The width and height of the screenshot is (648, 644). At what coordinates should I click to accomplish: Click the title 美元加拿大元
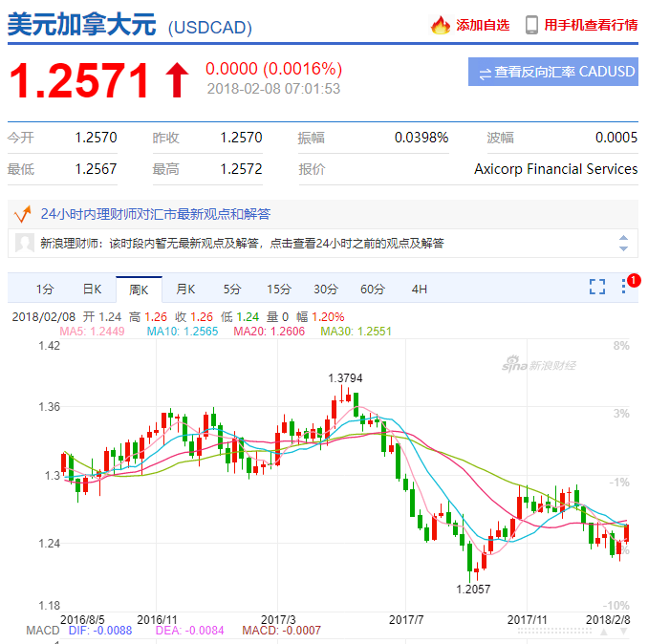[x=82, y=25]
